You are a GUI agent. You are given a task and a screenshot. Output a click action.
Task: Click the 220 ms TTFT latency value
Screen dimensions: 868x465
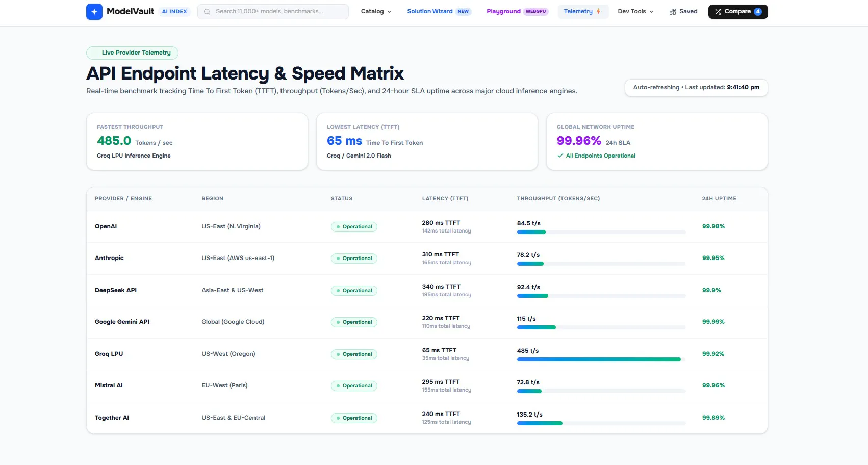point(441,318)
